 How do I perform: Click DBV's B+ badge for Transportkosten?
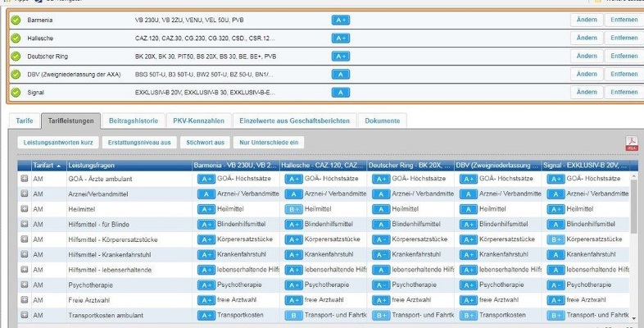coord(468,315)
